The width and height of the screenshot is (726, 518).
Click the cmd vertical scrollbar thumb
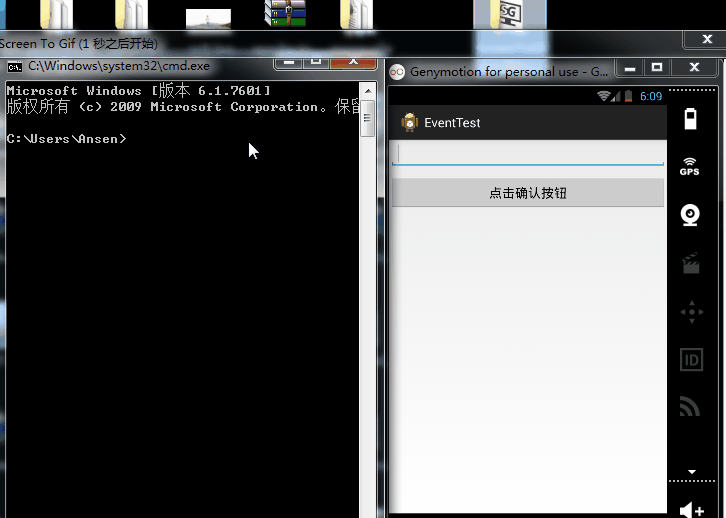(368, 118)
